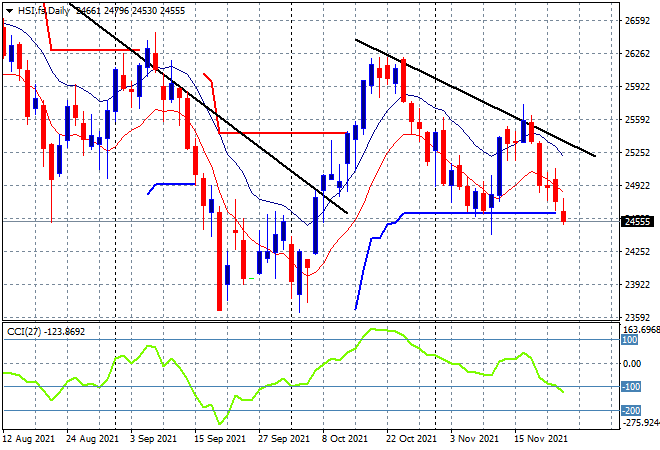Select the date label 3 Nov 2021

coord(474,439)
